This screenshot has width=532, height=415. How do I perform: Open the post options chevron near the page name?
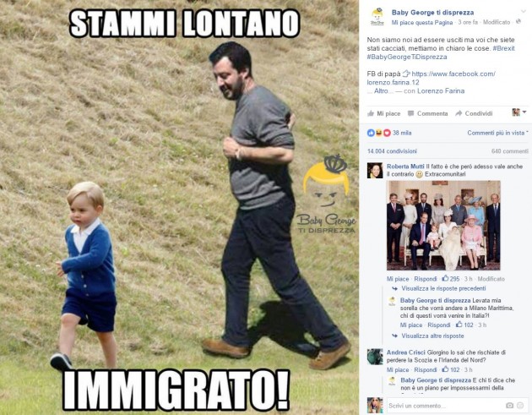(524, 11)
